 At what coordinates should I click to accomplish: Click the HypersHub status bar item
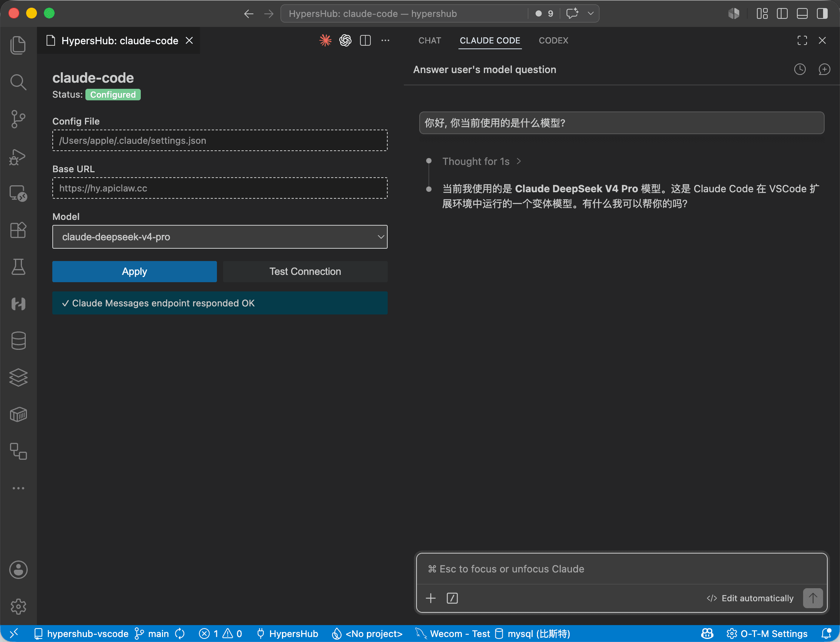(288, 634)
